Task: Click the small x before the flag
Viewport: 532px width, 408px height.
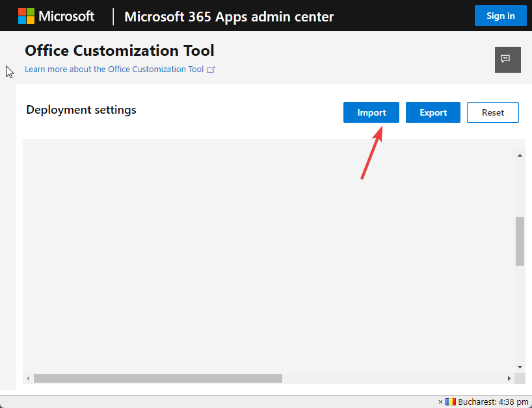Action: 440,402
